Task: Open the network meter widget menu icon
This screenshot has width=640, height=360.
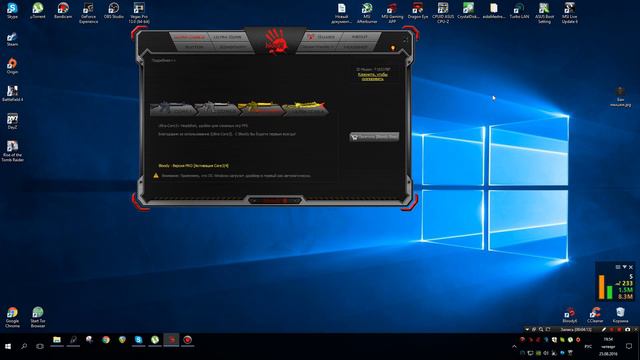Action: coord(618,267)
